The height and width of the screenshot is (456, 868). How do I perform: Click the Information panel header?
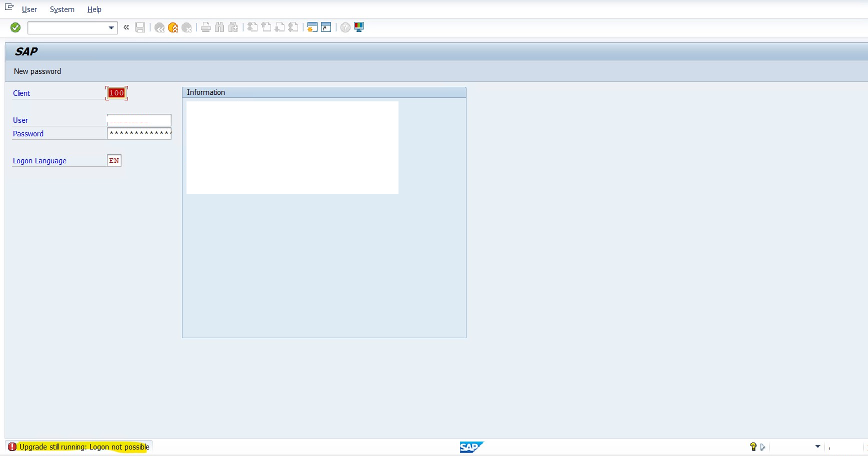coord(324,92)
